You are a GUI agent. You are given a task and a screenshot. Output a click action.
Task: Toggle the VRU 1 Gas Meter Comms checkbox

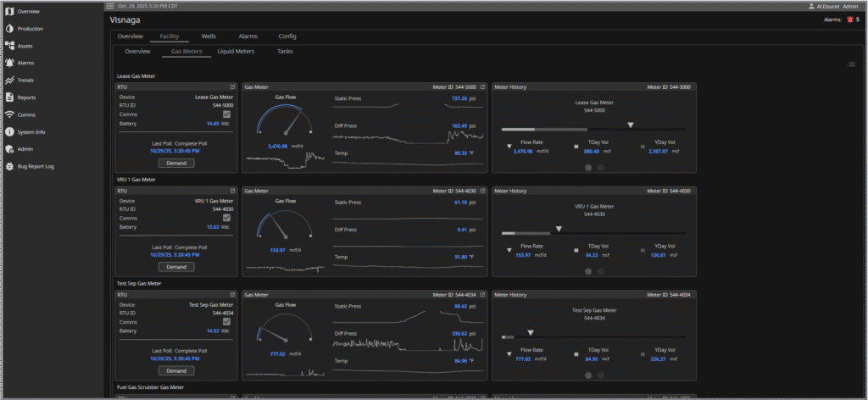(226, 217)
